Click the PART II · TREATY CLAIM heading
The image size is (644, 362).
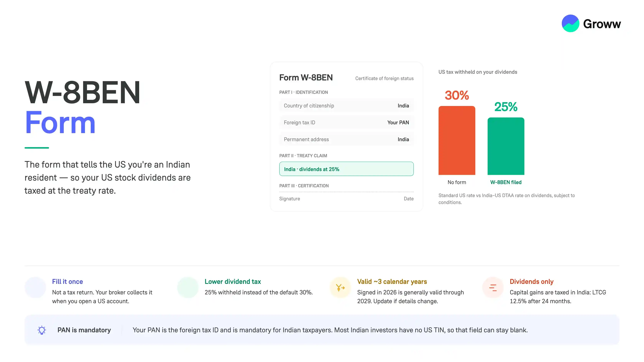(x=303, y=156)
